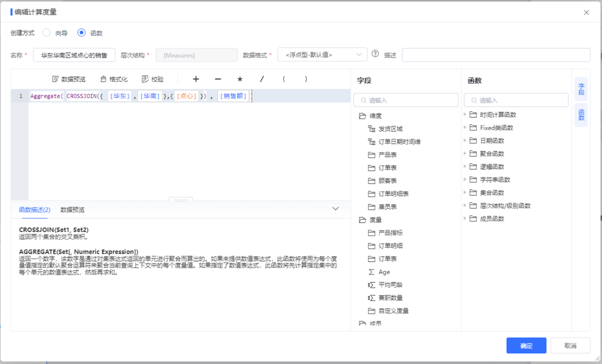The width and height of the screenshot is (602, 364).
Task: Insert a plus operator using the + icon
Action: pyautogui.click(x=196, y=79)
